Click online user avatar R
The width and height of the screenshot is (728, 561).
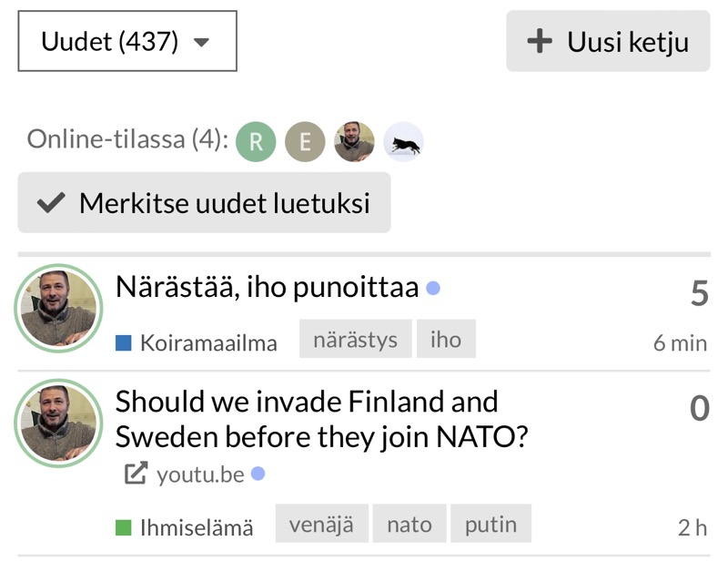coord(256,142)
